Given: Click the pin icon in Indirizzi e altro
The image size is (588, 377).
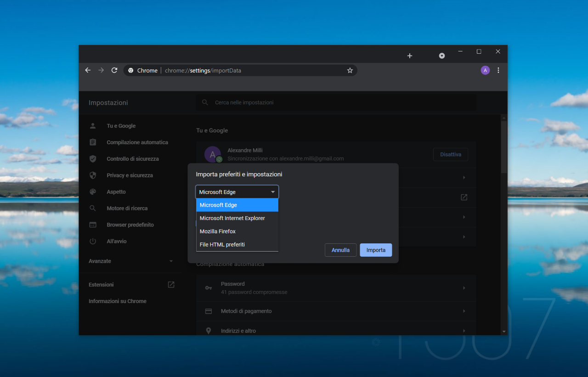Looking at the screenshot, I should pyautogui.click(x=209, y=331).
